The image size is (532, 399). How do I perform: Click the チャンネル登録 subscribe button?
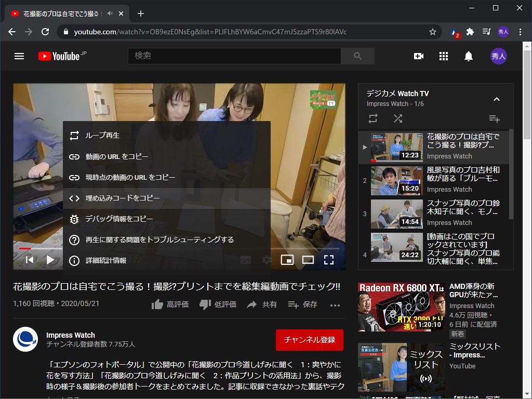[310, 339]
